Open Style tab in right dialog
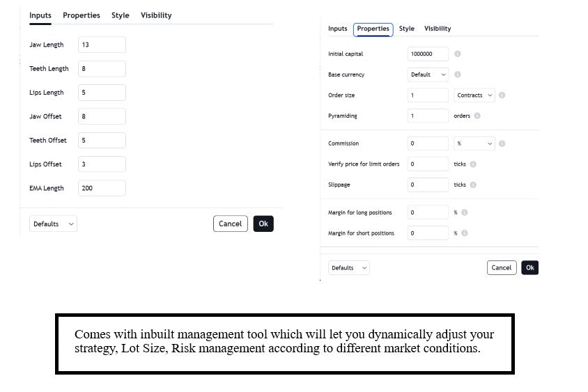Screen dimensions: 588x392 (x=406, y=29)
